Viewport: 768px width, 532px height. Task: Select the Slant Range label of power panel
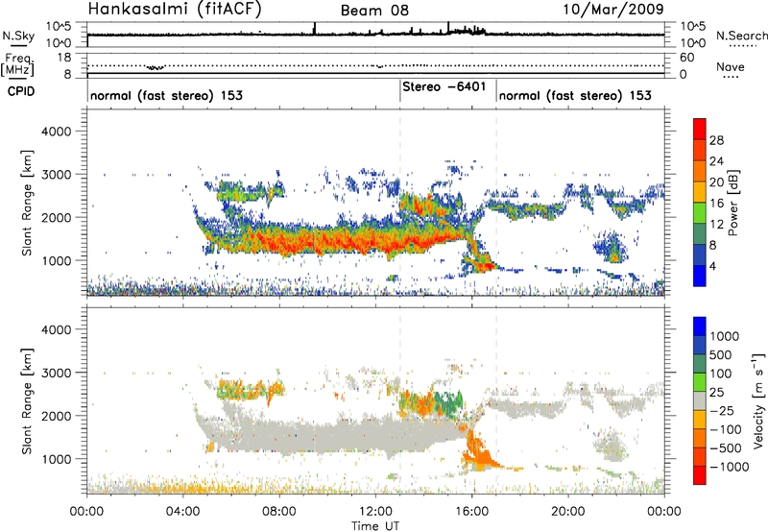(x=27, y=203)
